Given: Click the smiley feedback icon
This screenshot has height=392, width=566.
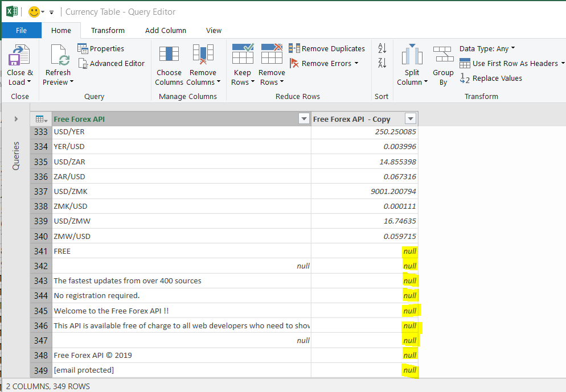Looking at the screenshot, I should [x=34, y=12].
